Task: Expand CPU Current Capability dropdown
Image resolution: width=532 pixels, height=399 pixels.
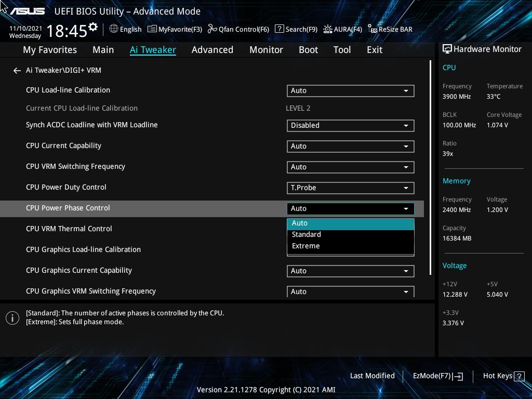Action: (351, 146)
